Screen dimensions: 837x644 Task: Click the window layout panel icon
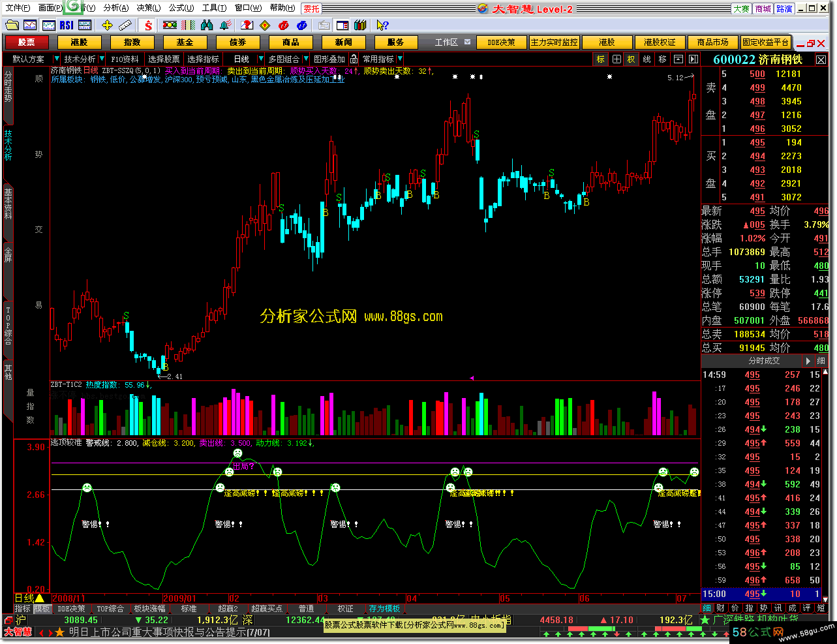[x=342, y=25]
